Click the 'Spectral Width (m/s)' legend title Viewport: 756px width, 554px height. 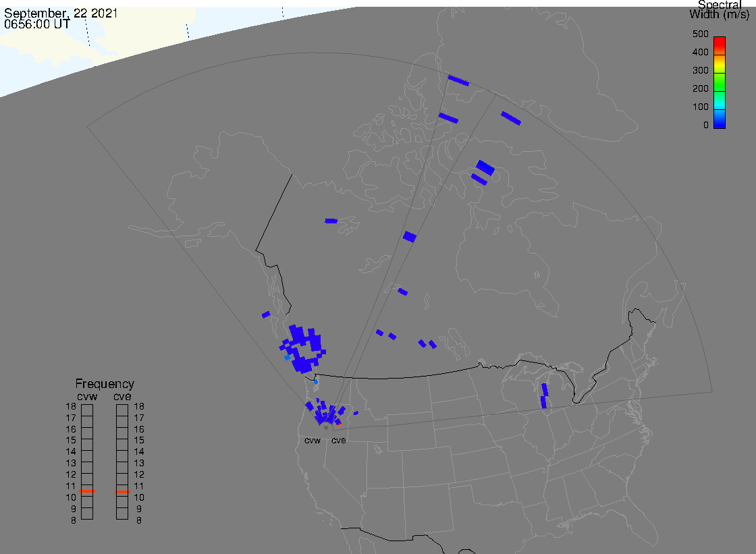719,9
